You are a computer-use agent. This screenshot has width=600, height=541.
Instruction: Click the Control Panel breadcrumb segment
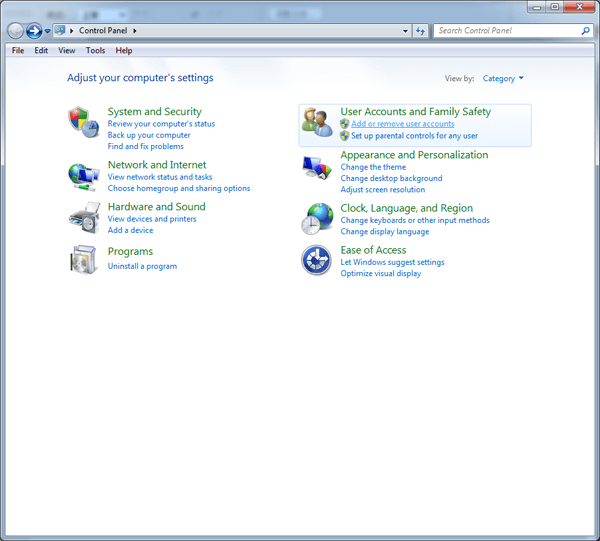(x=103, y=31)
